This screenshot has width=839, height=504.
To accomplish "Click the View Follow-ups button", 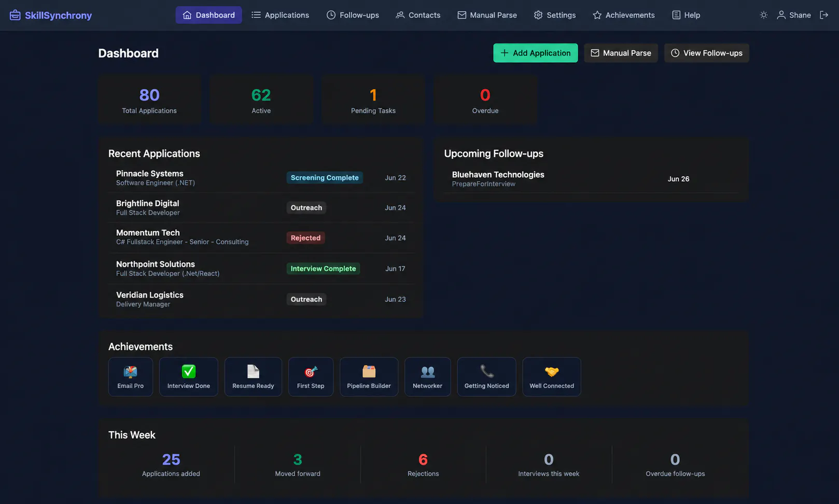I will point(706,53).
